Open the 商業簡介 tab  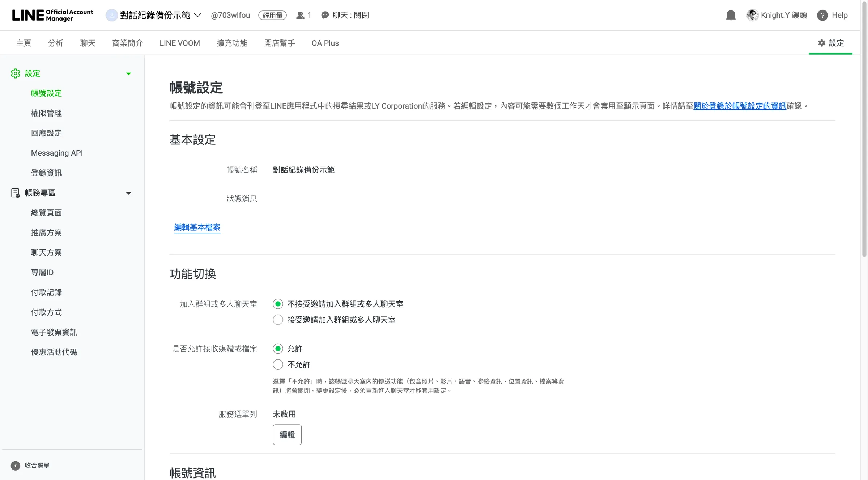pos(127,43)
